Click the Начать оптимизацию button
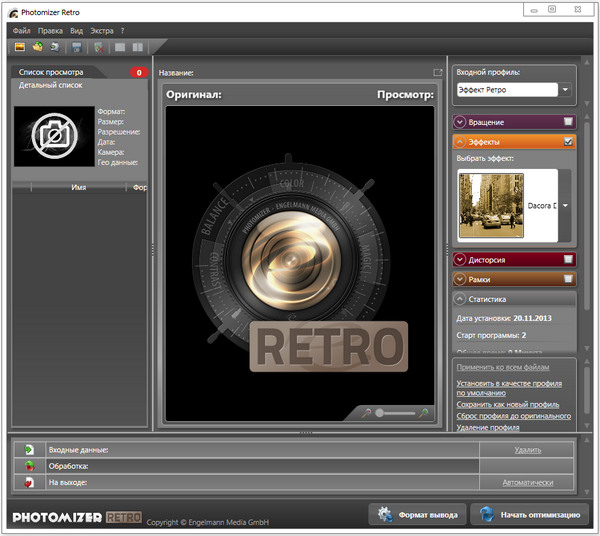 [x=530, y=514]
